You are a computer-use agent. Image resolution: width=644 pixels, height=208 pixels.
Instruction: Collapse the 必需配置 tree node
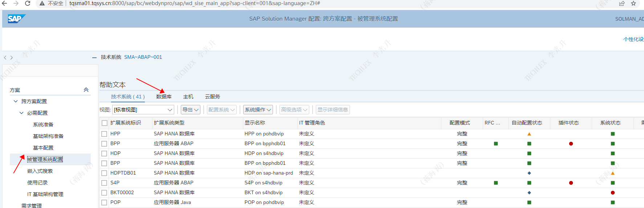click(21, 113)
